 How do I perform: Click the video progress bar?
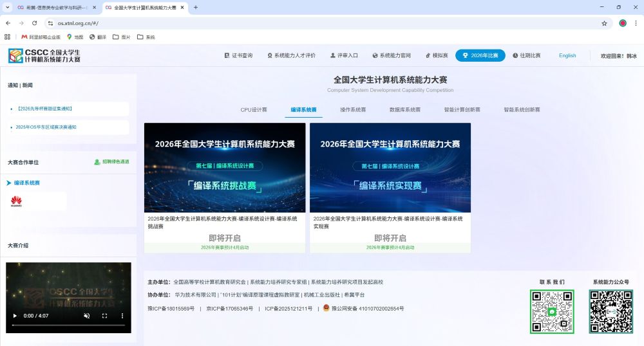pyautogui.click(x=68, y=325)
